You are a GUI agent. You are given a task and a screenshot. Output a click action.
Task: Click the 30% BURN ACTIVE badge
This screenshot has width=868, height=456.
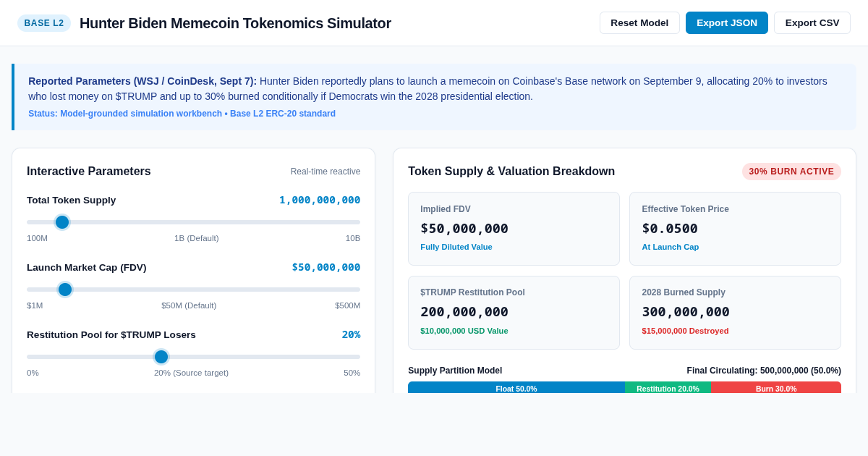(791, 172)
